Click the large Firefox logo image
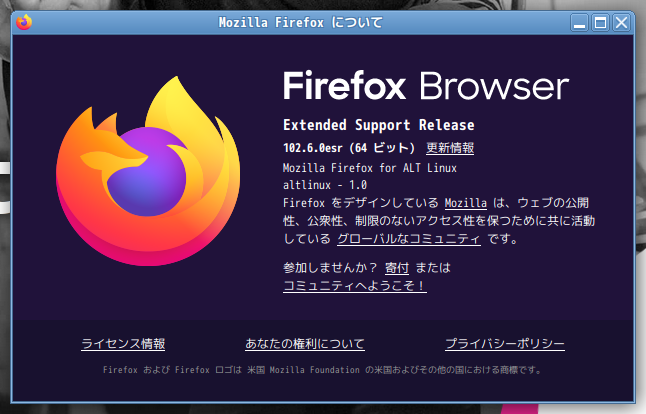 coord(148,171)
